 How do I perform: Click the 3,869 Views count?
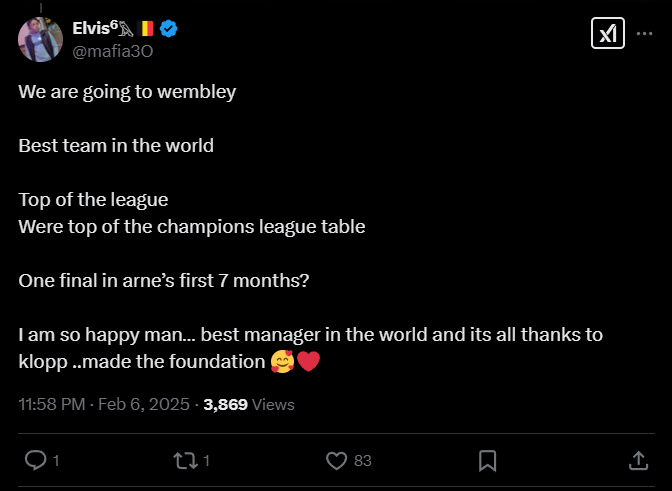point(249,405)
